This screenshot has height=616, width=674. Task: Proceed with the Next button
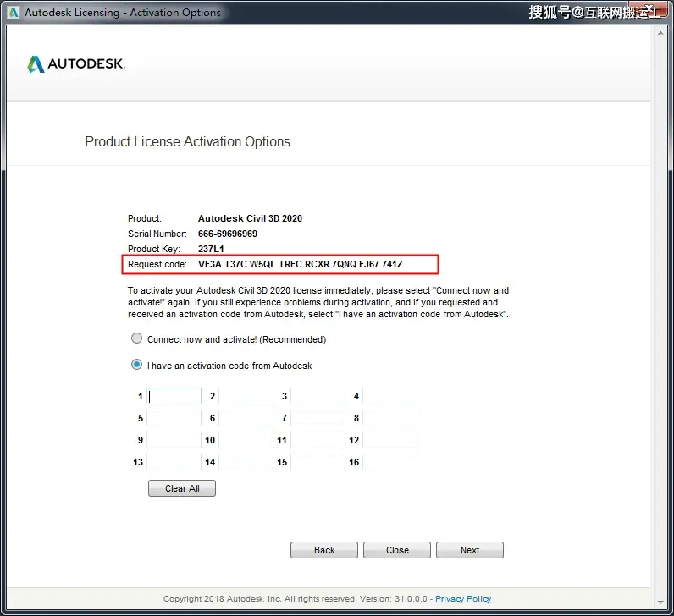pyautogui.click(x=470, y=550)
